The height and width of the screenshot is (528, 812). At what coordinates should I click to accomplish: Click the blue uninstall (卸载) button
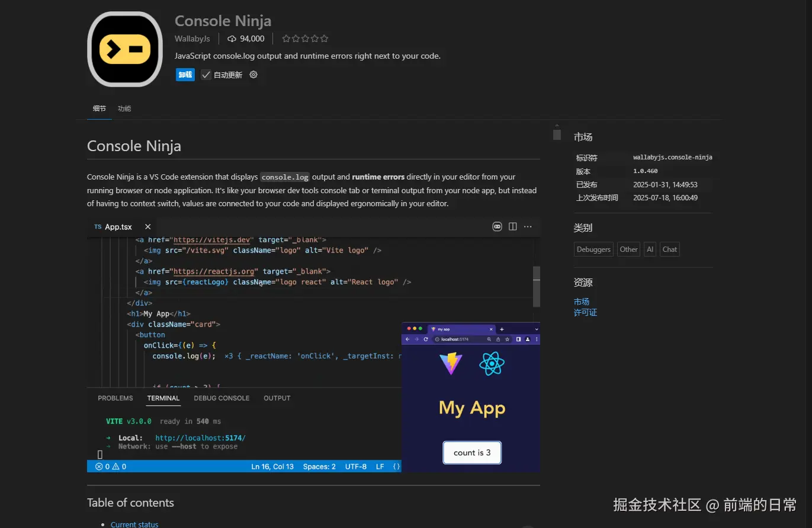tap(185, 75)
